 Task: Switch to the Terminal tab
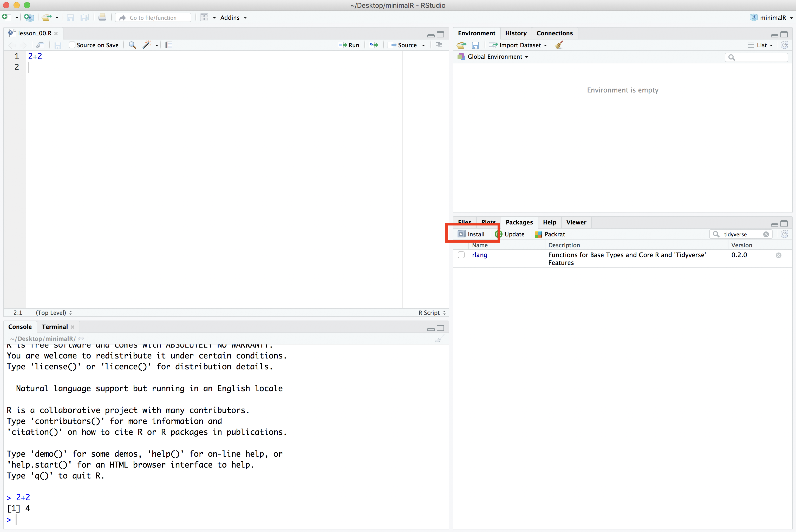(x=55, y=327)
